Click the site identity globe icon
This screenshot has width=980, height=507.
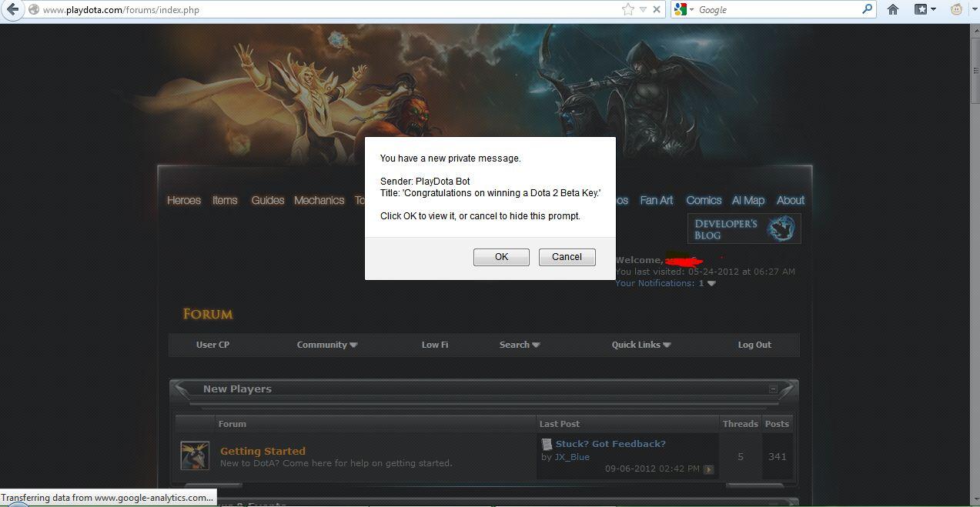pos(34,10)
